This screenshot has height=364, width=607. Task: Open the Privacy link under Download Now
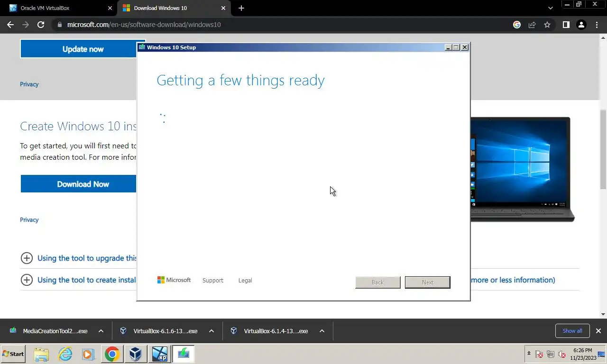[29, 220]
